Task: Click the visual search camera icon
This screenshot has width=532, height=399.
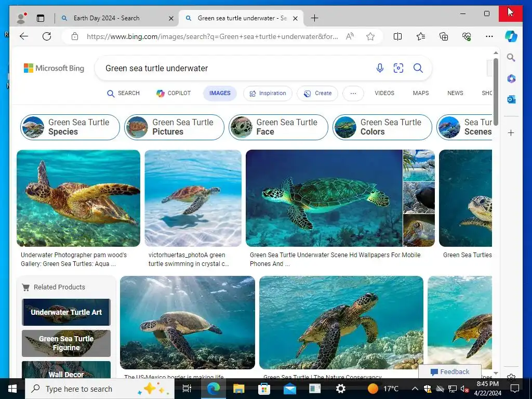Action: (x=398, y=68)
